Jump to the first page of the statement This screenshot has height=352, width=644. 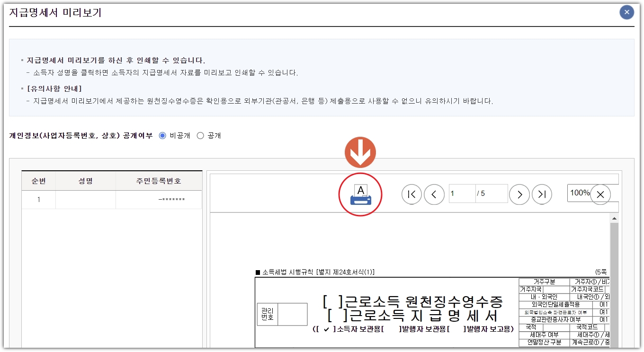[x=411, y=194]
